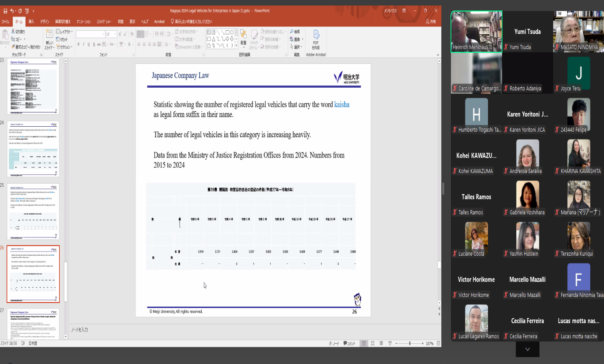Expand the セクション (Section) dropdown
The width and height of the screenshot is (604, 364).
coord(64,47)
